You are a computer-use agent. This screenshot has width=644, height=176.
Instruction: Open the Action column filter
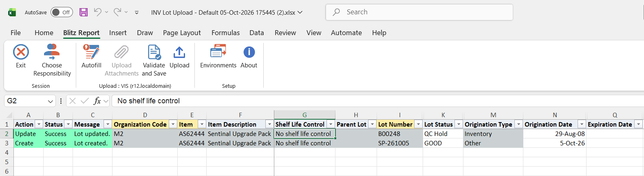click(39, 124)
